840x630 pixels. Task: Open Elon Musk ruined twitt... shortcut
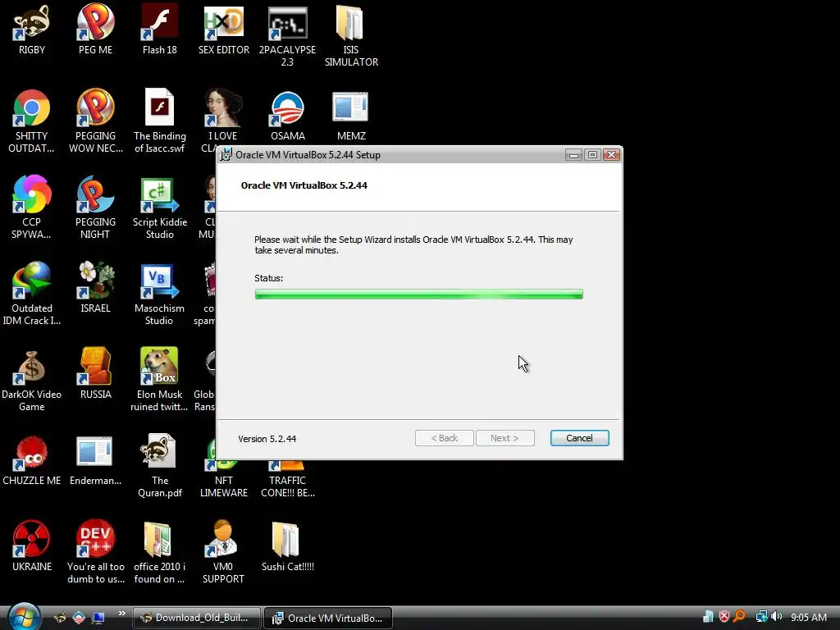[160, 380]
